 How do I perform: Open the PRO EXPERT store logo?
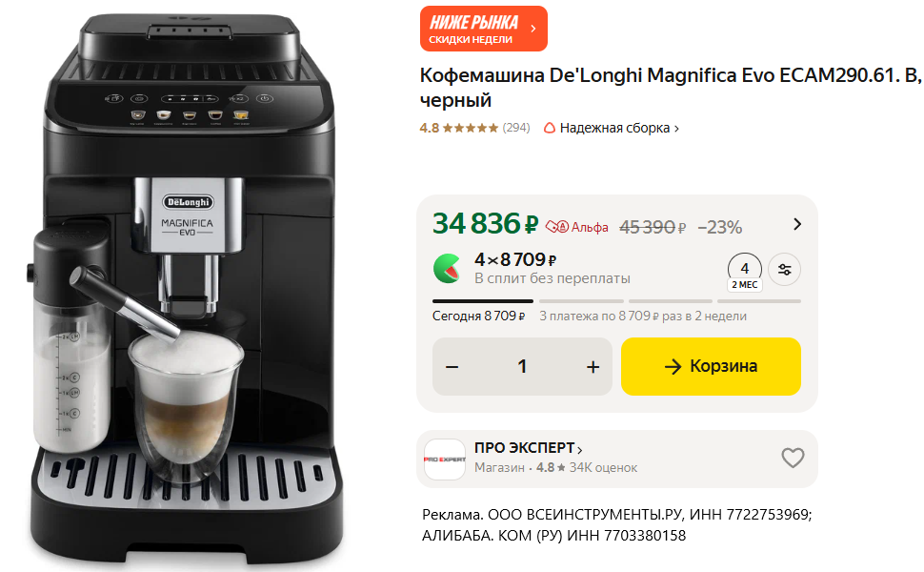(x=445, y=460)
